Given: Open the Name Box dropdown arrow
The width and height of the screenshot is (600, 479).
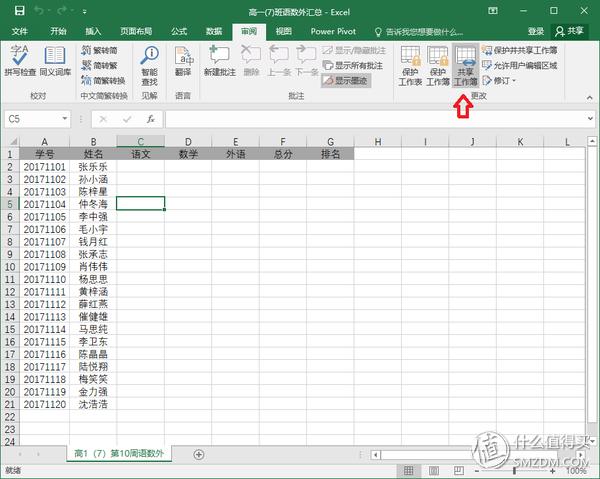Looking at the screenshot, I should click(x=64, y=119).
